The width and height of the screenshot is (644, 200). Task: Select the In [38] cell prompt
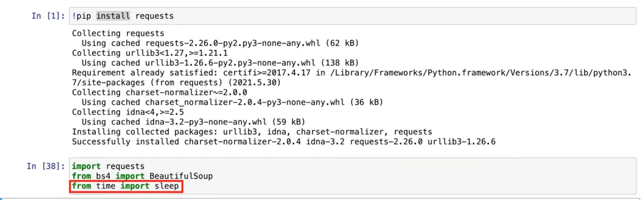45,167
